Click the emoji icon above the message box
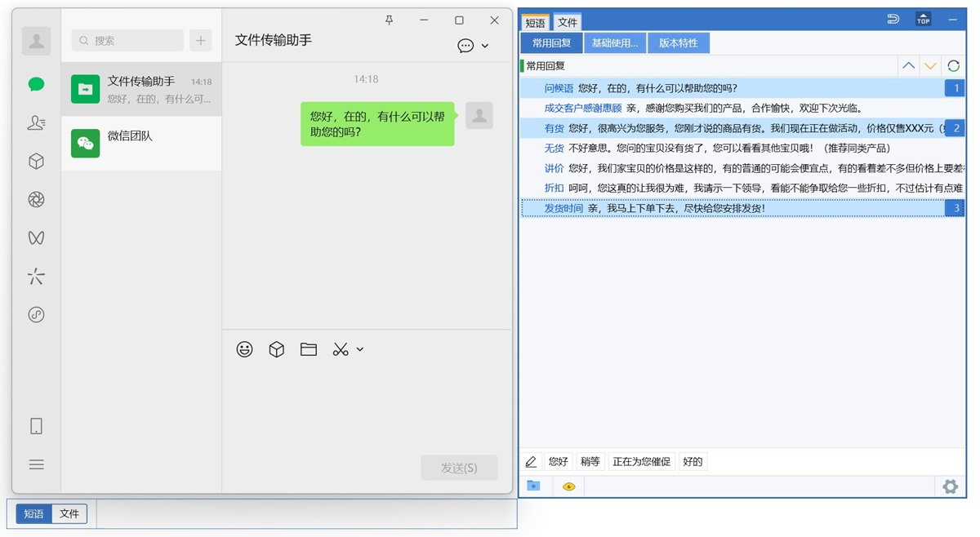The width and height of the screenshot is (980, 537). tap(244, 349)
